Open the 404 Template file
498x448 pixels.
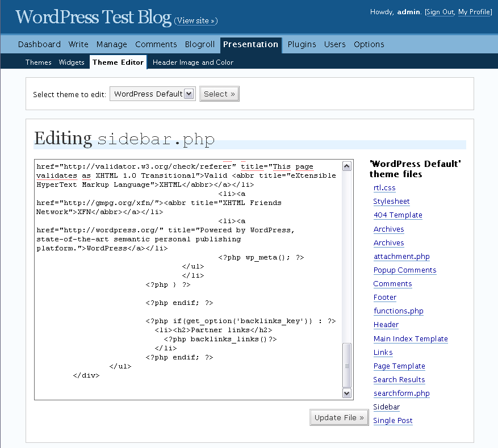tap(398, 215)
